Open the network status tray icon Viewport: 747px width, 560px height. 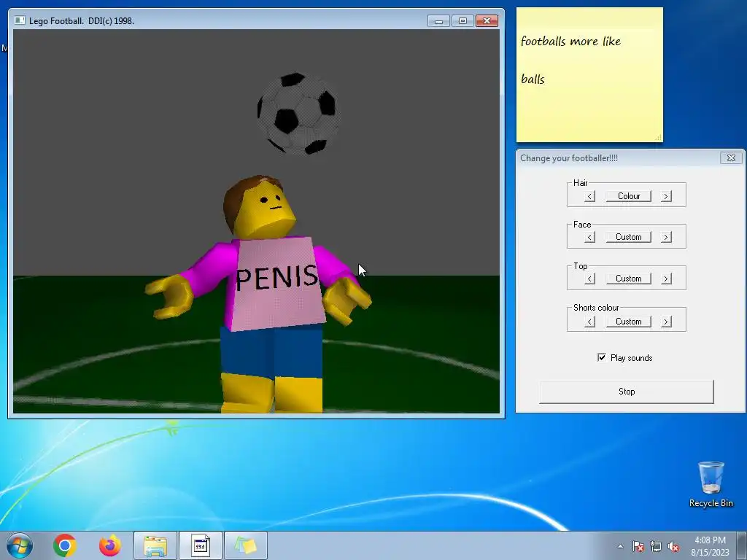click(656, 546)
